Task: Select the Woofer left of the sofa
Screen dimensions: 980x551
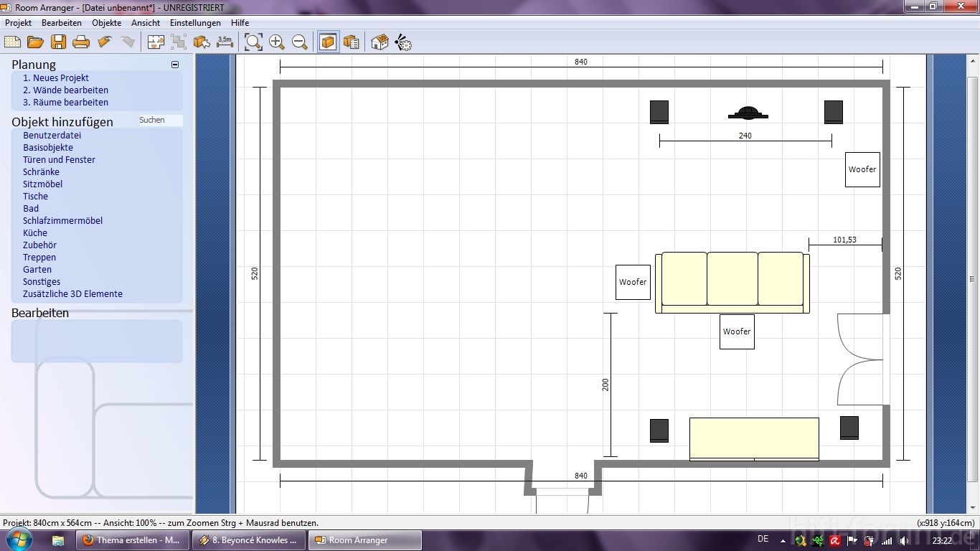Action: point(633,282)
